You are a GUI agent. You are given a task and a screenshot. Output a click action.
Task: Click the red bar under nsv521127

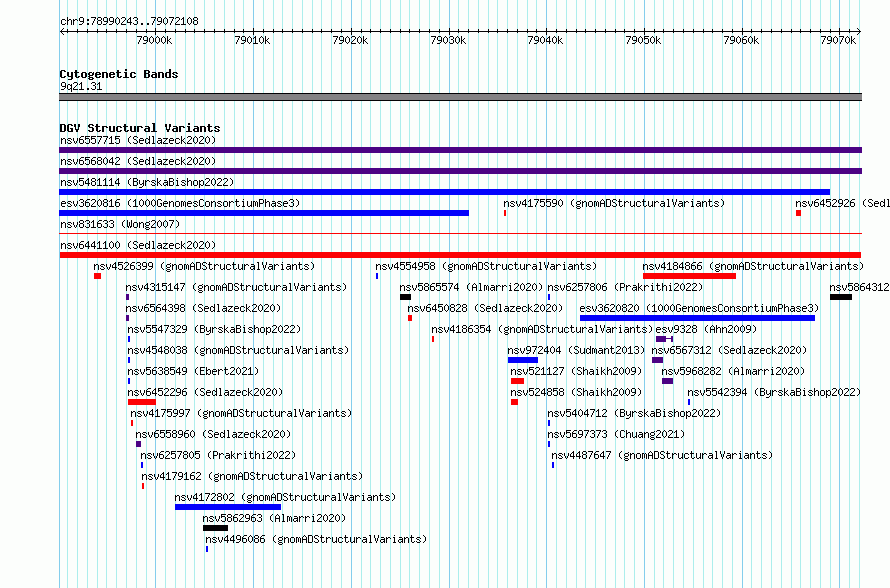click(517, 381)
